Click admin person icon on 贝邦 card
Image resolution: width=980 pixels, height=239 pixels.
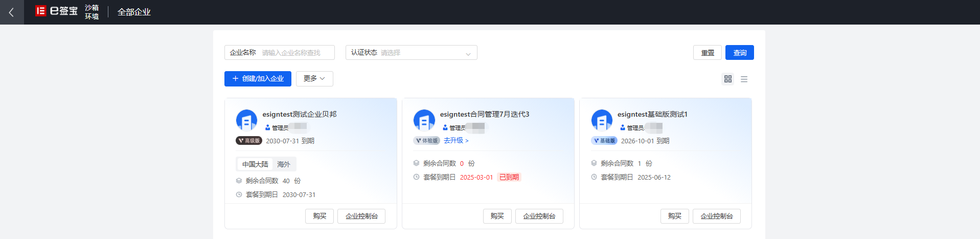point(267,127)
